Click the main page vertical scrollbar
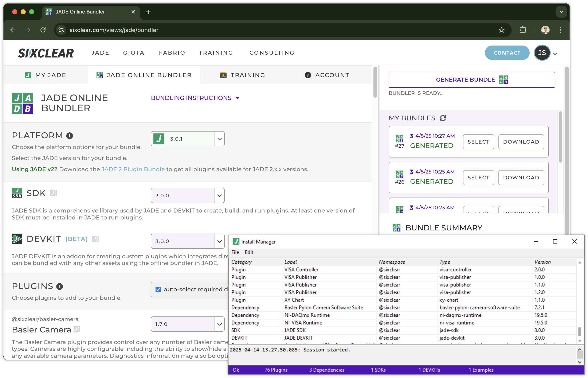This screenshot has width=588, height=378. 375,82
